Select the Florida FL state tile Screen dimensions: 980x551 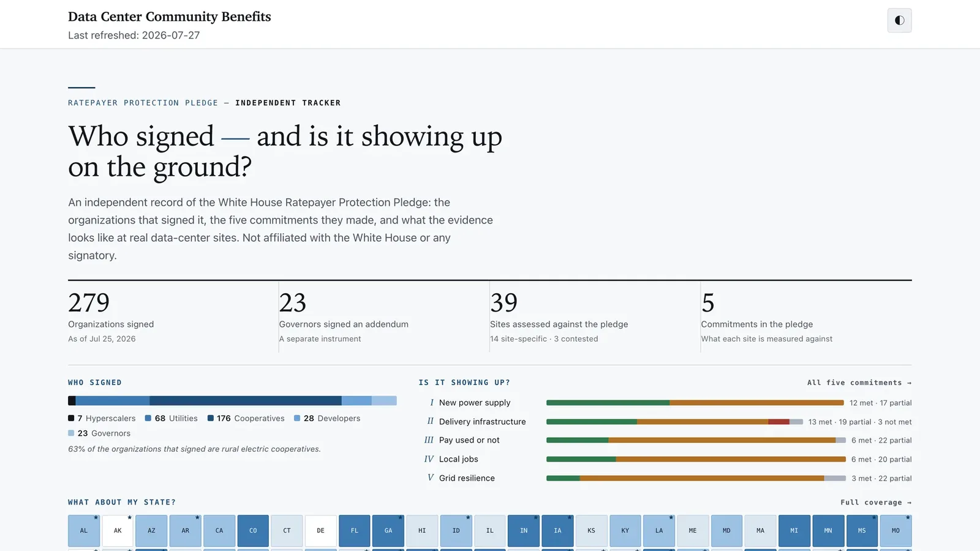click(x=355, y=531)
